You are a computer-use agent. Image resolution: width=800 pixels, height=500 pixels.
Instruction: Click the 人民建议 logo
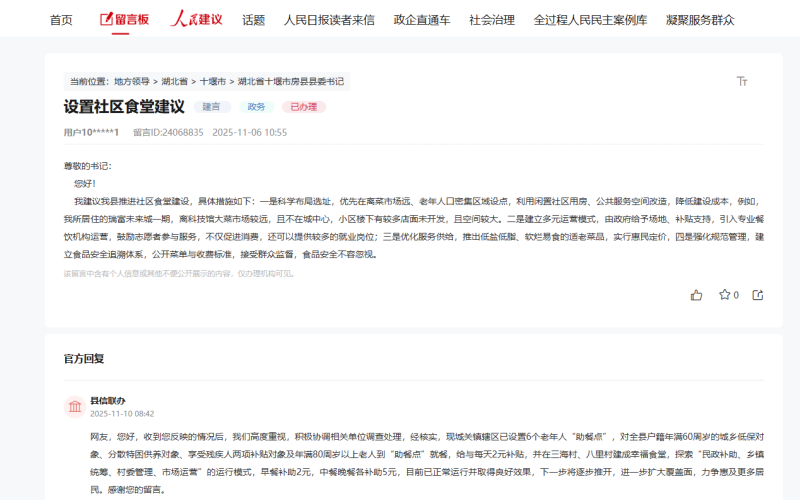coord(196,19)
